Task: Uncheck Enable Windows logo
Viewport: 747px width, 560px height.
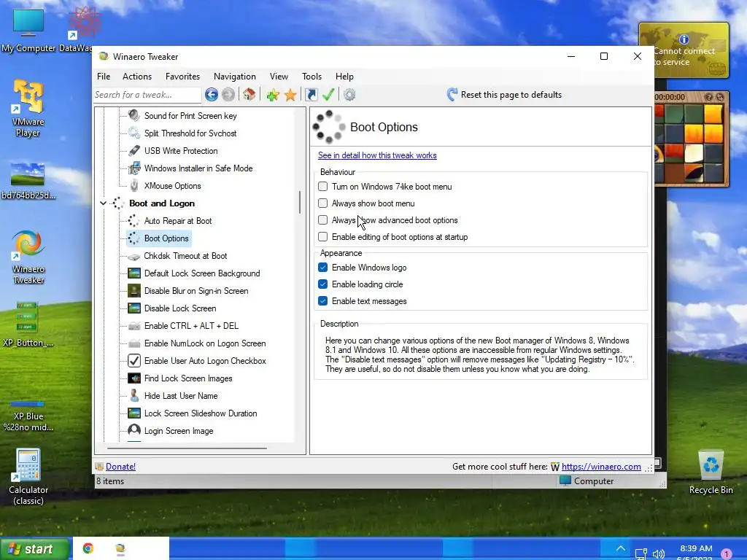Action: pyautogui.click(x=323, y=268)
